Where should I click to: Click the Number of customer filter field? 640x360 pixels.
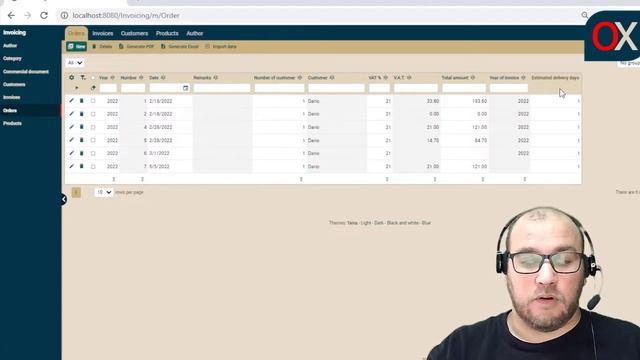(x=279, y=88)
